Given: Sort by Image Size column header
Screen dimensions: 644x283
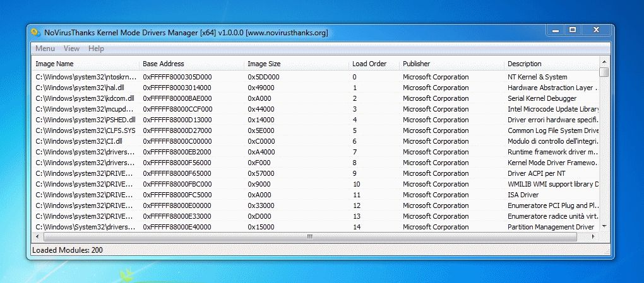Looking at the screenshot, I should point(297,64).
